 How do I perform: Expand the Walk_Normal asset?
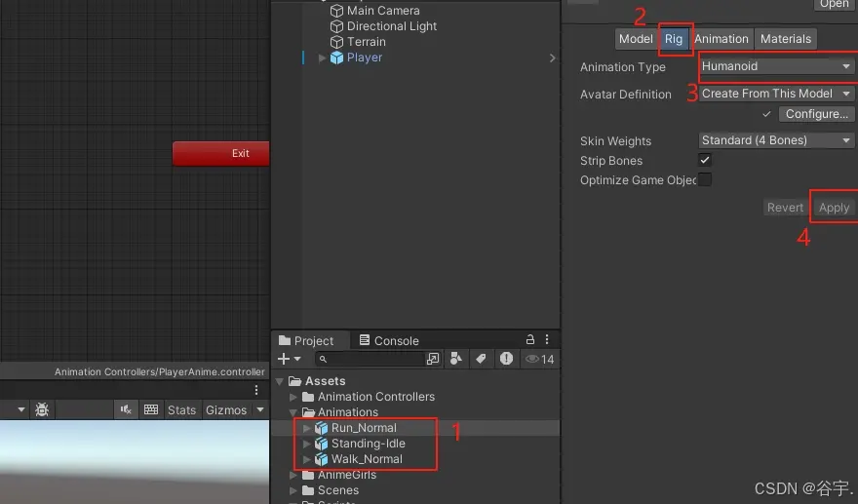[306, 459]
